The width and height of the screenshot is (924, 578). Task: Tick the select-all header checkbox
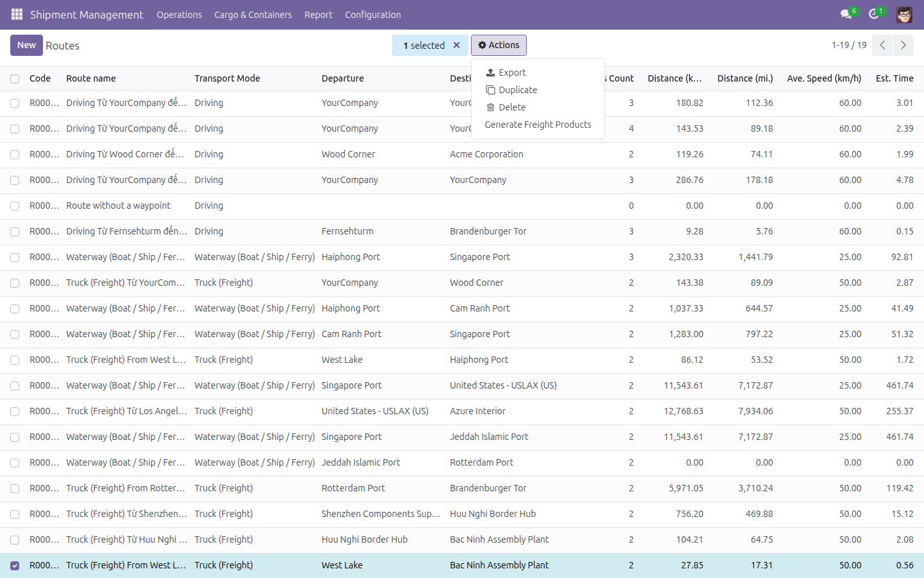[x=15, y=79]
